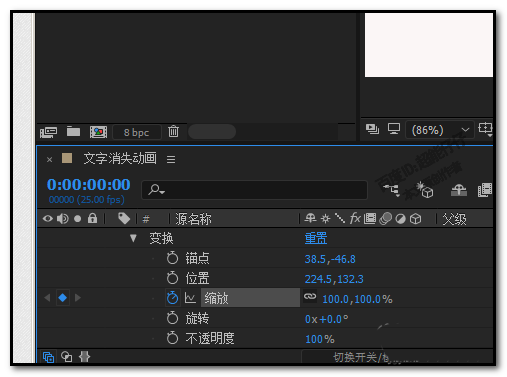This screenshot has height=377, width=507.
Task: Collapse the 变换 property group
Action: tap(133, 238)
